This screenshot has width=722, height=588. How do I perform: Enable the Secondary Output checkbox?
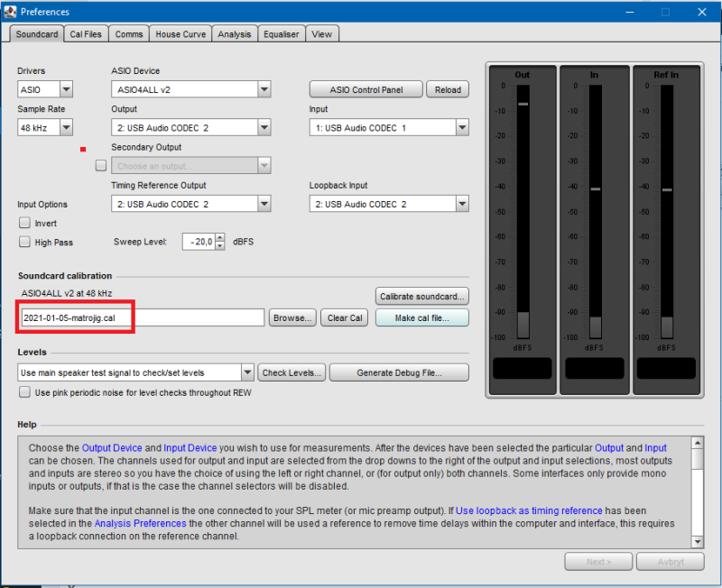[101, 165]
